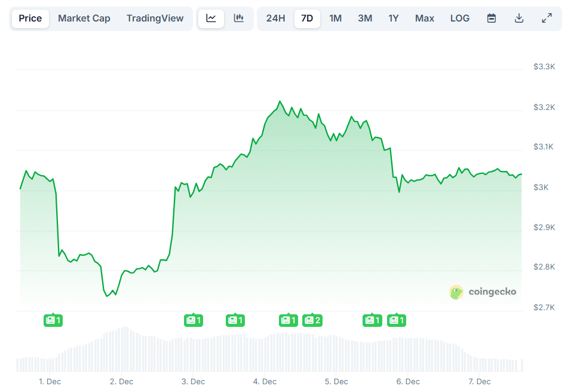Open the event marker under 1 December

53,320
